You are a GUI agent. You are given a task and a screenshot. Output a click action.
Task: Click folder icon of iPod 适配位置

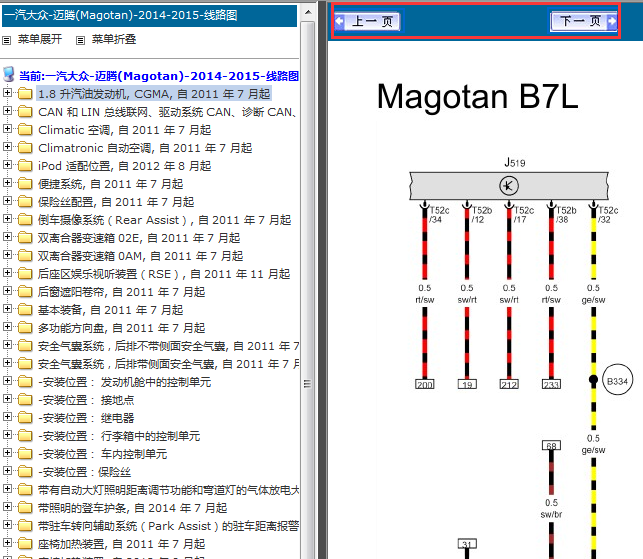pyautogui.click(x=25, y=166)
